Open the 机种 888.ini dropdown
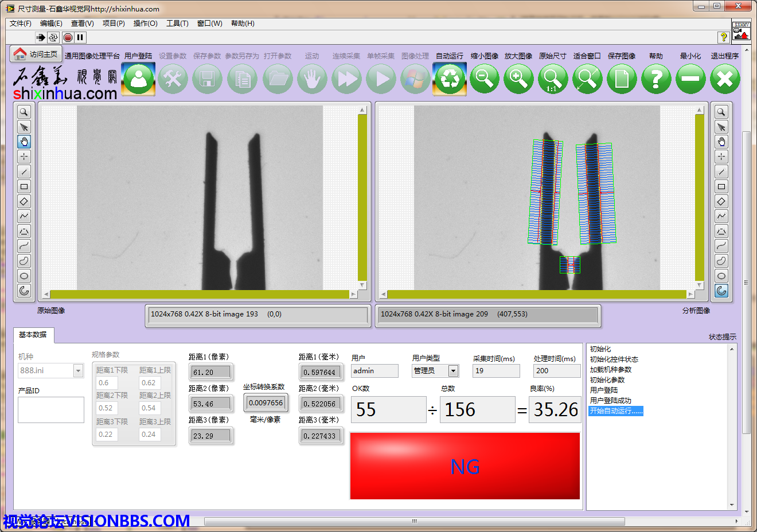The image size is (757, 532). [79, 371]
